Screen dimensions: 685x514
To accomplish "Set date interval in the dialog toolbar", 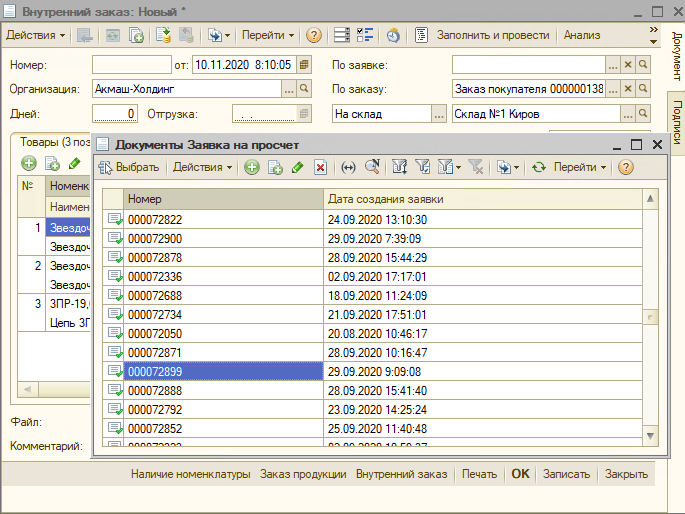I will point(348,167).
